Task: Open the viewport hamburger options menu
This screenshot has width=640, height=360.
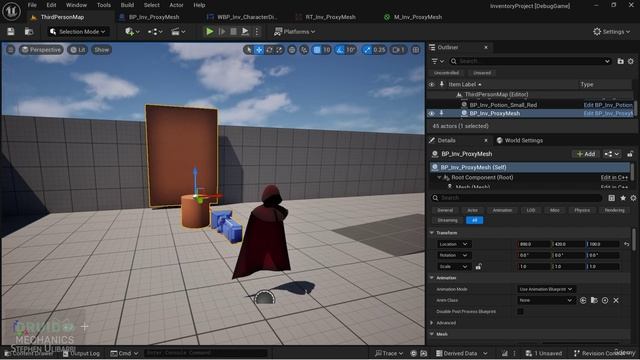Action: (x=11, y=50)
